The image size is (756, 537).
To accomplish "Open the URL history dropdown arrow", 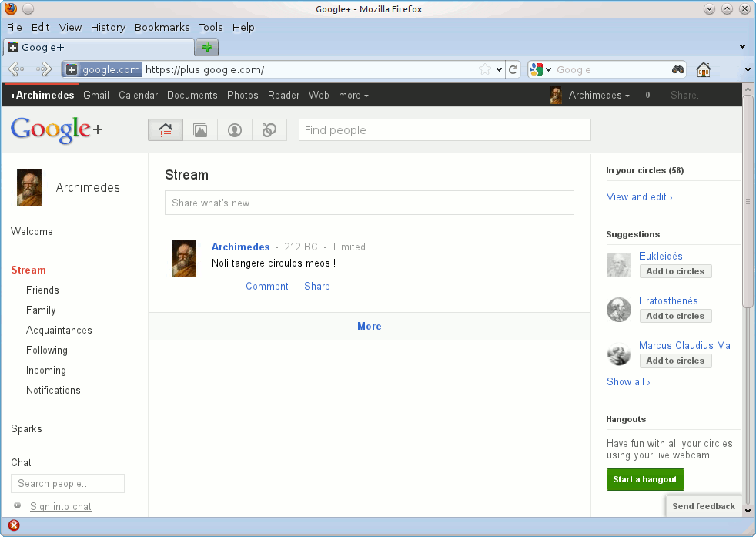I will (x=499, y=69).
